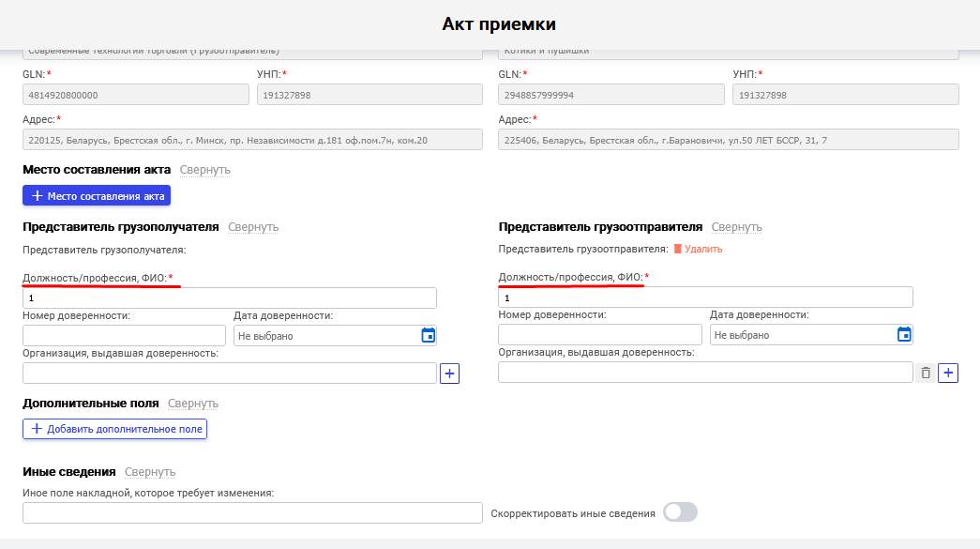Collapse Представитель грузоотправителя section
The width and height of the screenshot is (980, 549).
click(x=736, y=227)
